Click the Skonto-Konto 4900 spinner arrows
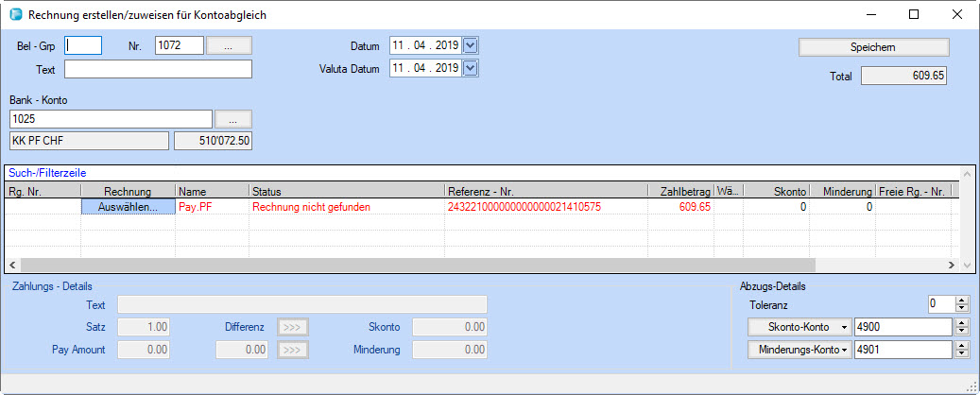Screen dimensions: 980x395 tap(963, 327)
